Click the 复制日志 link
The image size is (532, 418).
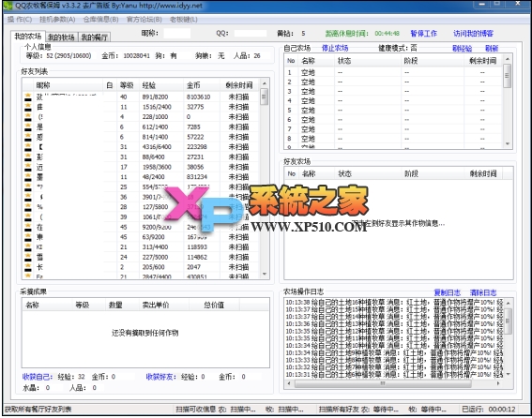(x=448, y=292)
